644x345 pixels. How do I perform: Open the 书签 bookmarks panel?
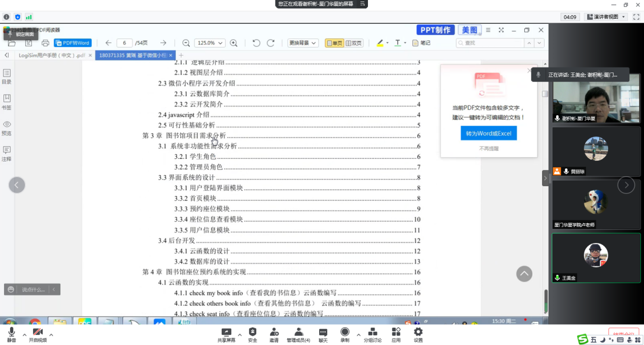(7, 102)
